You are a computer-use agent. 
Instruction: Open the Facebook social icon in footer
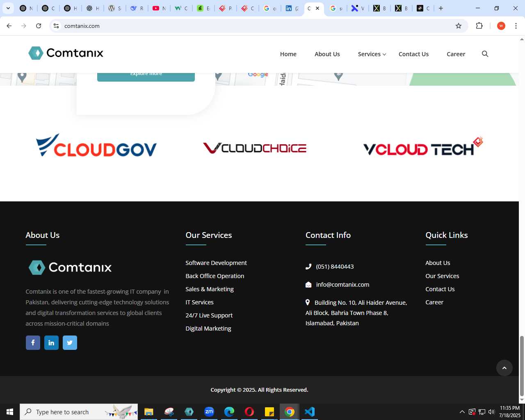[x=33, y=342]
